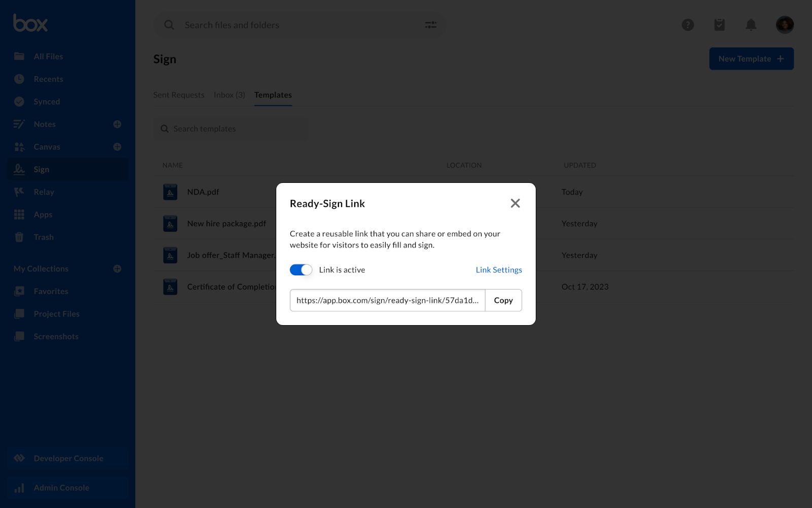This screenshot has width=812, height=508.
Task: Sort by LOCATION column header
Action: pyautogui.click(x=464, y=165)
